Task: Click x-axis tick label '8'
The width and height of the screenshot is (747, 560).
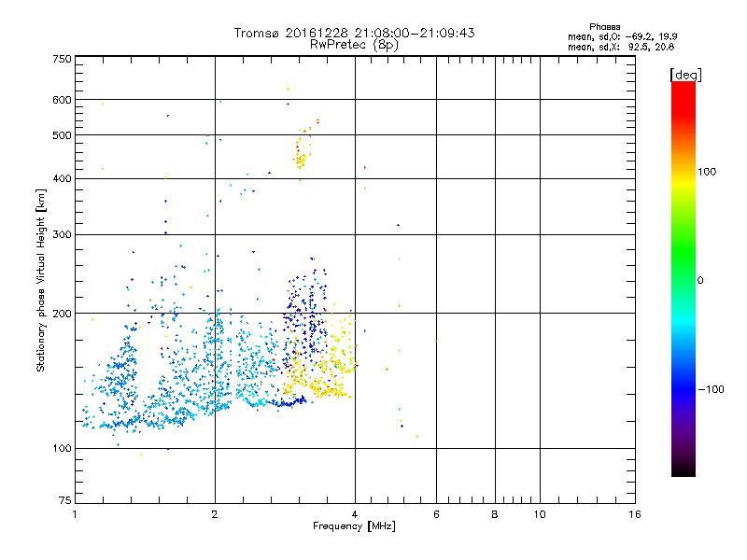Action: click(x=495, y=514)
